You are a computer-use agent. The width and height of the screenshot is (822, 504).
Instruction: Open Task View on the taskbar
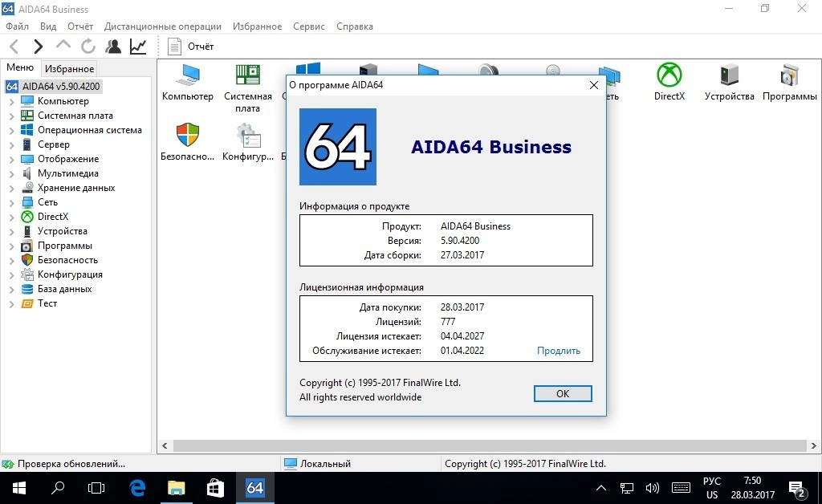[96, 488]
